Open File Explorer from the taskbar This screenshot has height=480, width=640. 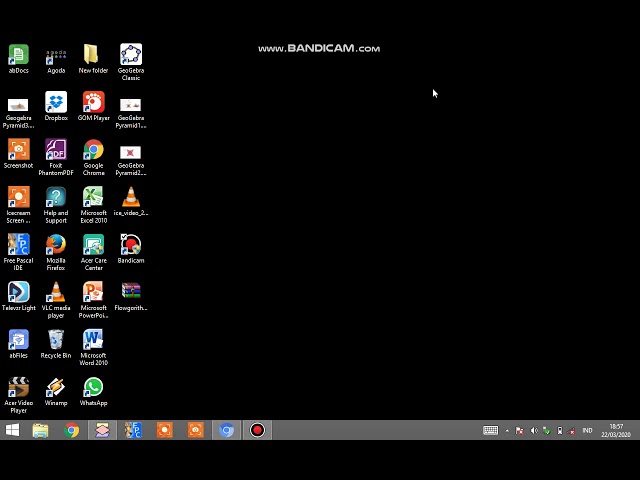40,430
